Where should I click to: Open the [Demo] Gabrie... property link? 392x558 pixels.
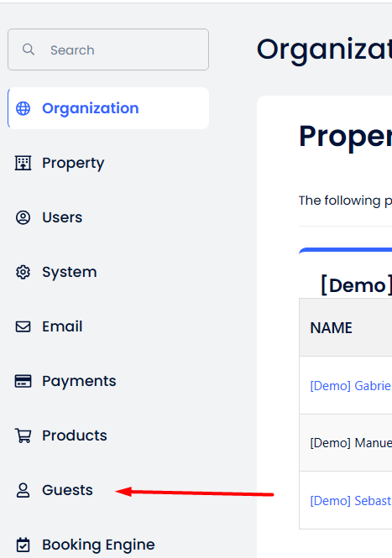click(351, 385)
